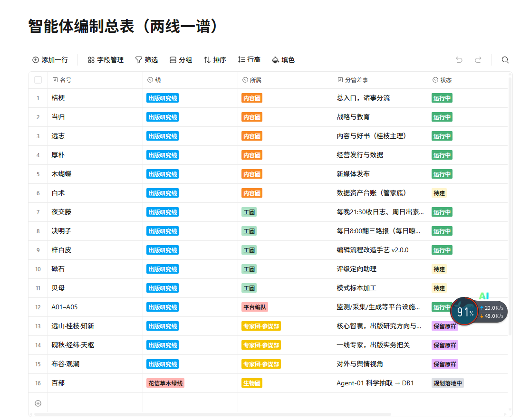This screenshot has height=420, width=520.
Task: Select the cell 白术
Action: pos(95,193)
